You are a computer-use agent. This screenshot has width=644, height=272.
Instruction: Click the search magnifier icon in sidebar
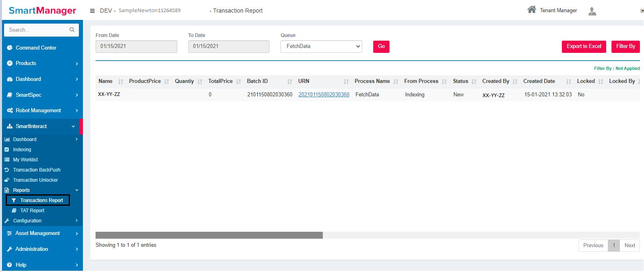coord(72,30)
